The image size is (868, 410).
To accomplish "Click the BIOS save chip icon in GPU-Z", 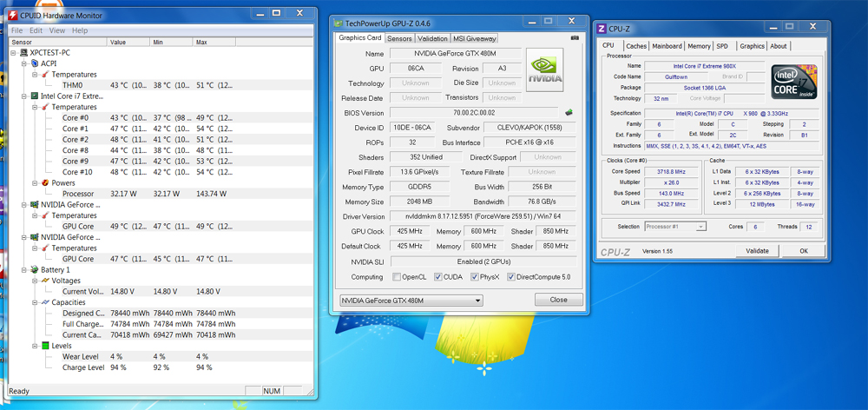I will coord(569,112).
